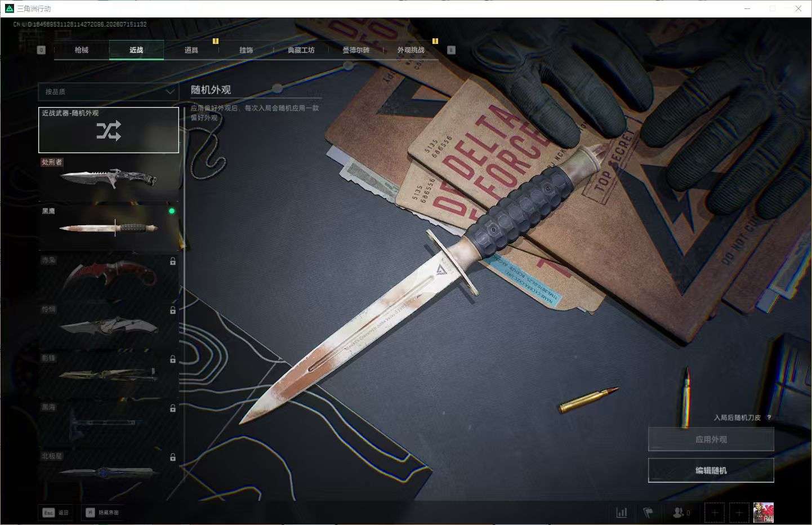Maximize the 三角洲行动 window
812x525 pixels.
(x=773, y=8)
